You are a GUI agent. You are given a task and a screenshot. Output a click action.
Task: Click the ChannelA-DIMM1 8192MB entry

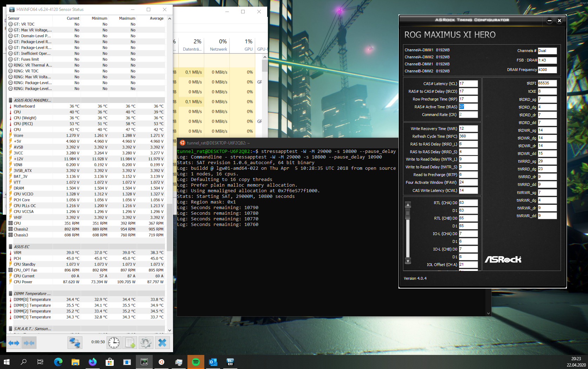pos(427,50)
